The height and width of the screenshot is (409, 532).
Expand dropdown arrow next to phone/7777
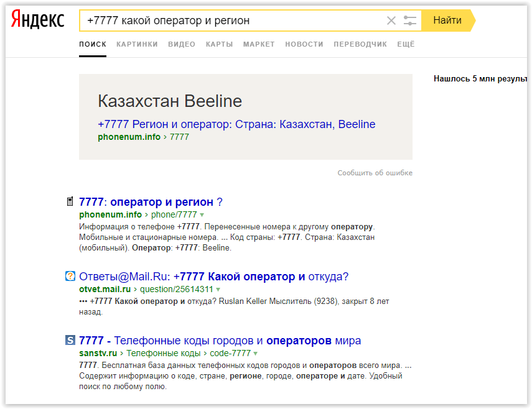202,215
